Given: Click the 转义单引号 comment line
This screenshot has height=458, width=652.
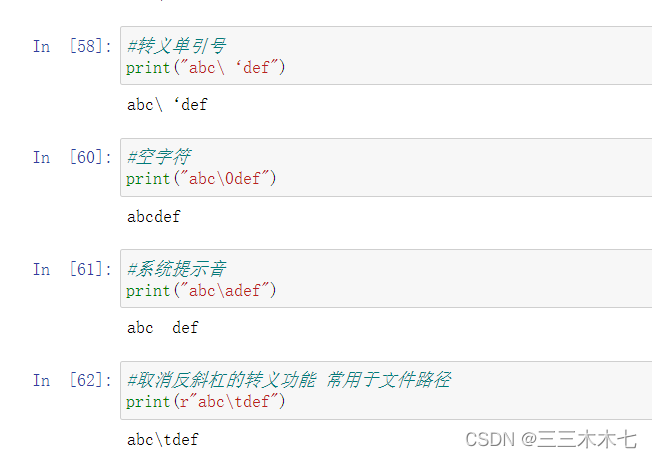Looking at the screenshot, I should (x=176, y=46).
